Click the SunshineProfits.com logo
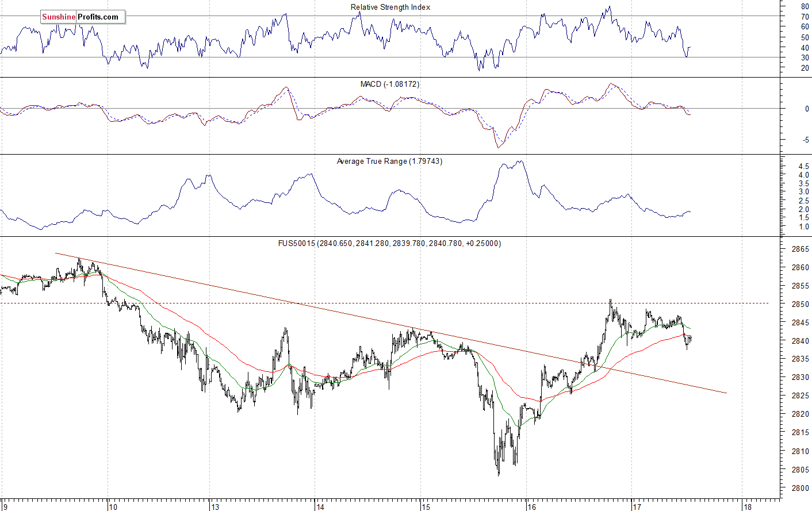Screen dimensions: 812x511 tap(82, 17)
